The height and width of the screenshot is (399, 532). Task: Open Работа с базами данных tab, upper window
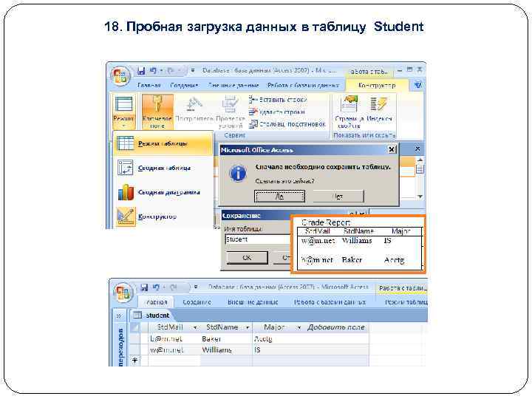[x=303, y=85]
